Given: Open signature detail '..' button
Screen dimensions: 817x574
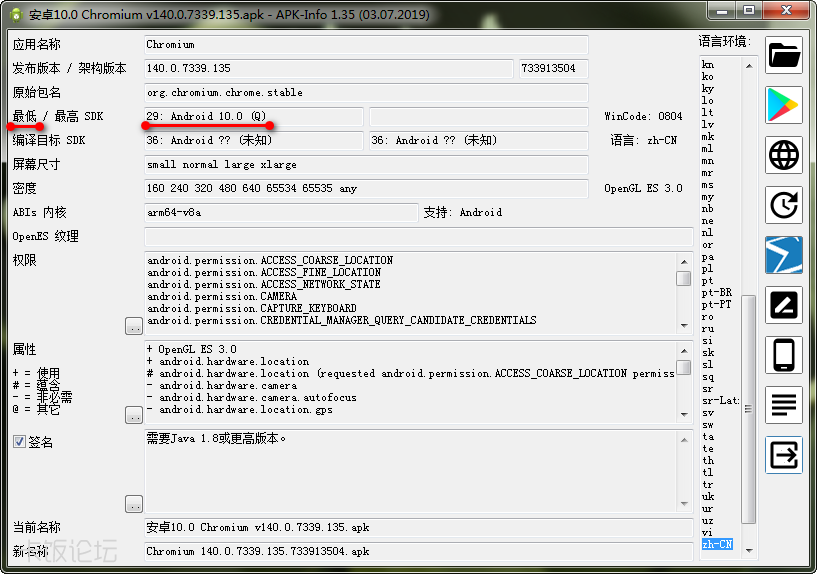Looking at the screenshot, I should tap(134, 504).
